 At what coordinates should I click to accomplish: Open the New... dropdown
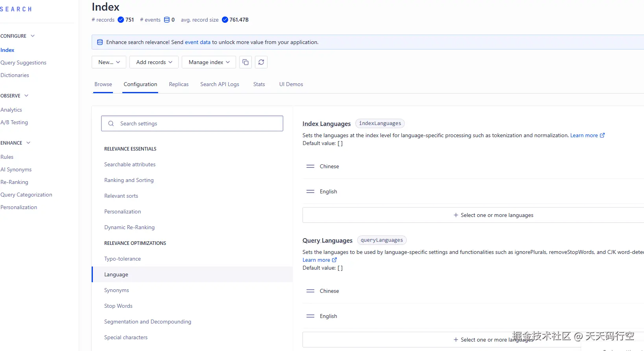(x=109, y=62)
